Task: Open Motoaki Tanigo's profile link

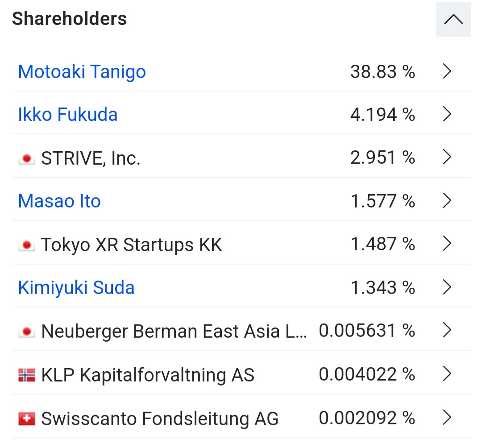Action: [82, 71]
